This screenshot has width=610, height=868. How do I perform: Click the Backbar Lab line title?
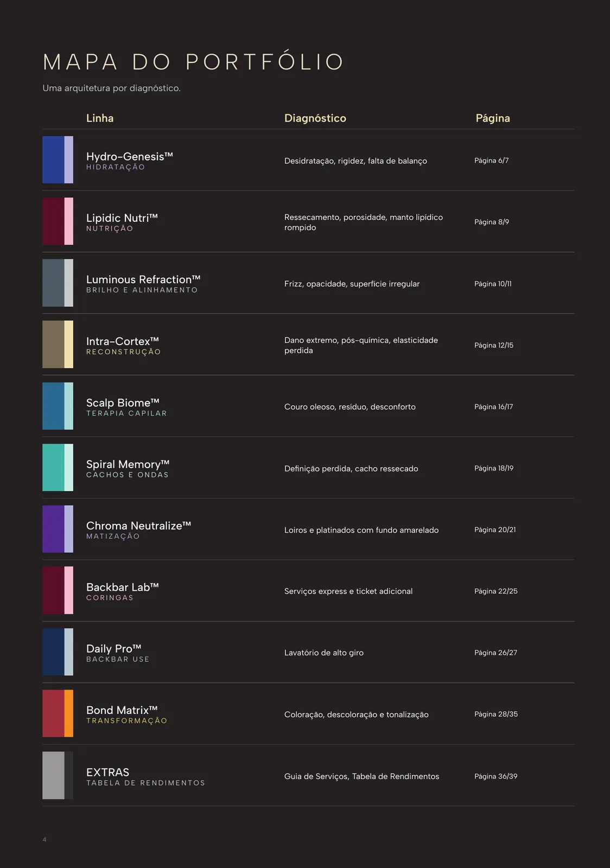pos(123,587)
